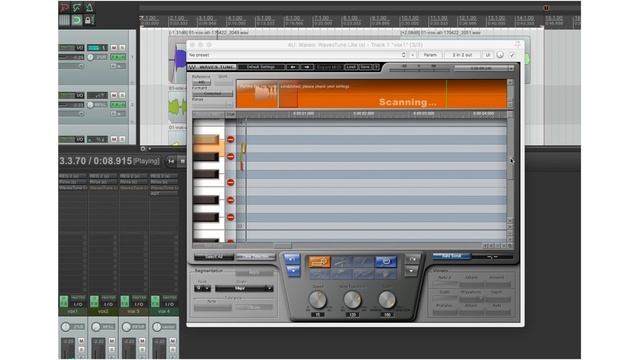This screenshot has width=640, height=360.
Task: Click the lower gray arrow button right of tool grid
Action: pyautogui.click(x=411, y=271)
